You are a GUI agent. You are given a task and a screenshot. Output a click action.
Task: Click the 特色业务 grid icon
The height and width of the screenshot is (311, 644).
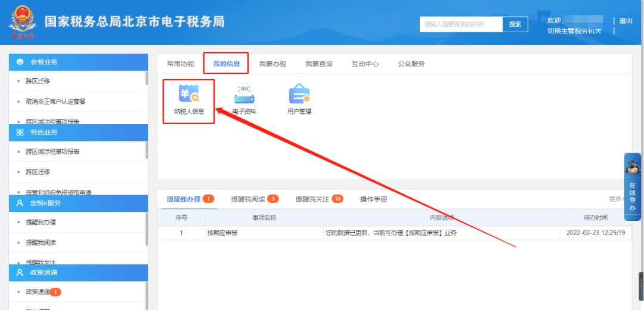click(x=20, y=133)
